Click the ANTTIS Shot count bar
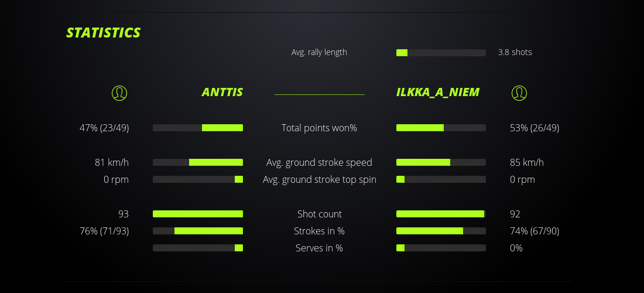The height and width of the screenshot is (293, 644). pyautogui.click(x=198, y=214)
